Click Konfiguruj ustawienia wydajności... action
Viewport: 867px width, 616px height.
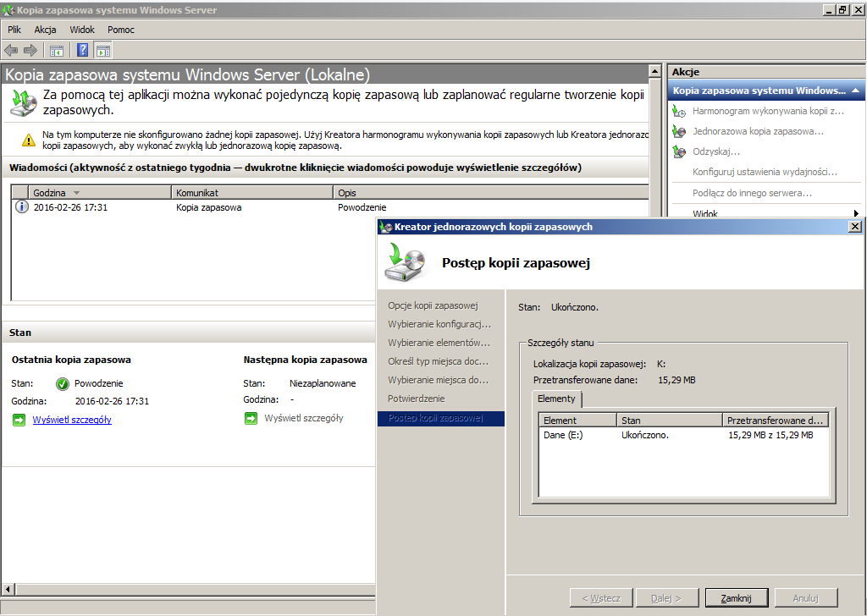click(765, 172)
